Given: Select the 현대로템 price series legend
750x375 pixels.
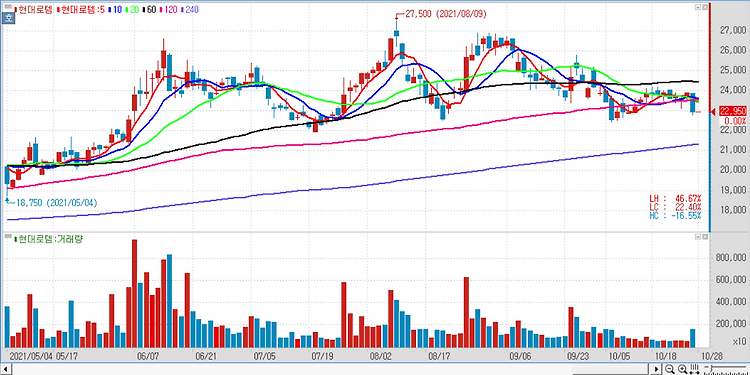Looking at the screenshot, I should pyautogui.click(x=33, y=10).
